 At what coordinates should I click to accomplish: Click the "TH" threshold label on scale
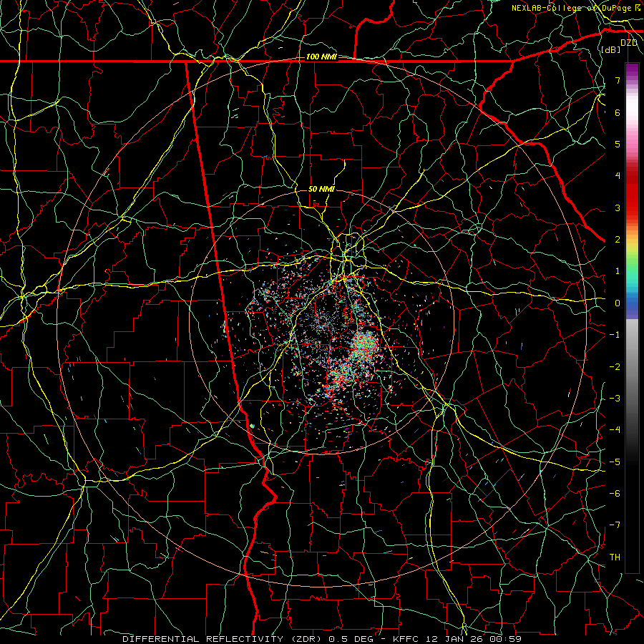click(615, 557)
